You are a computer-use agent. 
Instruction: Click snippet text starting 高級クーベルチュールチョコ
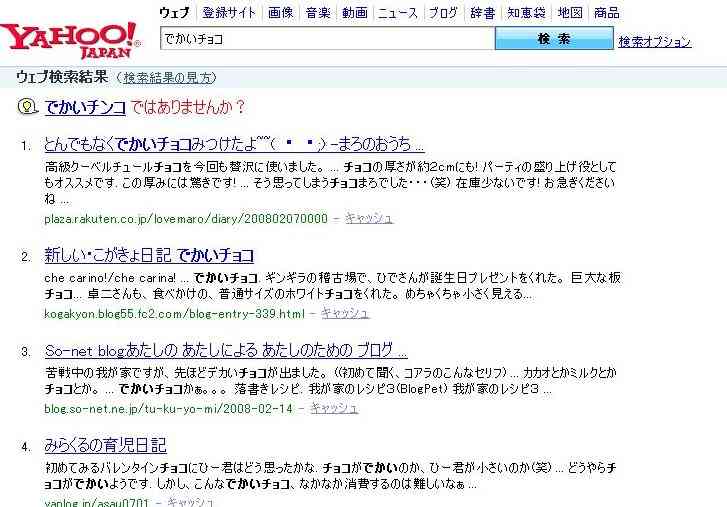coord(330,183)
